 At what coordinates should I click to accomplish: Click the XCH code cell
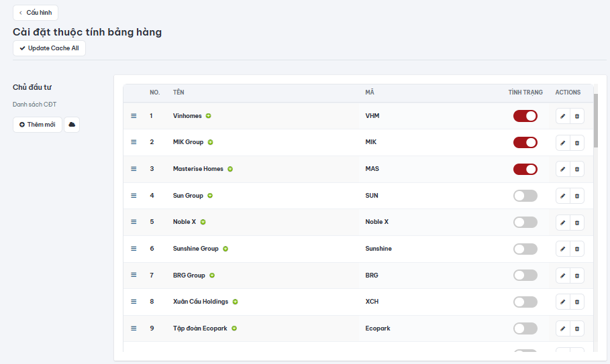372,302
